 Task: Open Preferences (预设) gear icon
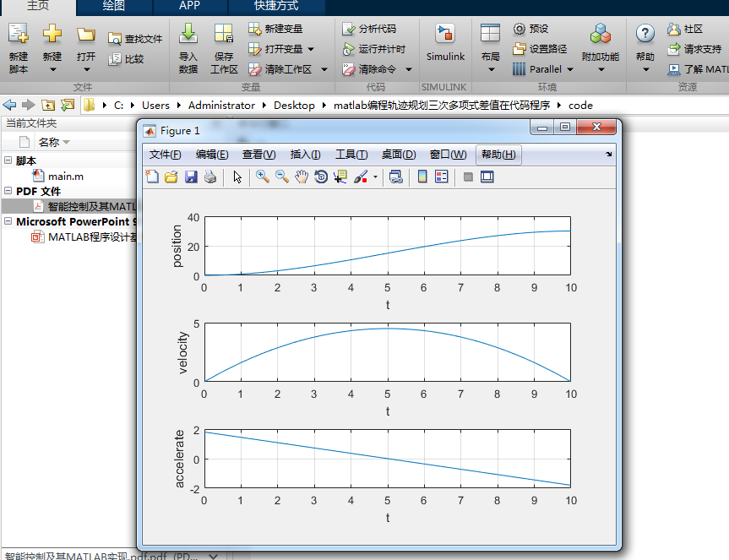click(519, 29)
